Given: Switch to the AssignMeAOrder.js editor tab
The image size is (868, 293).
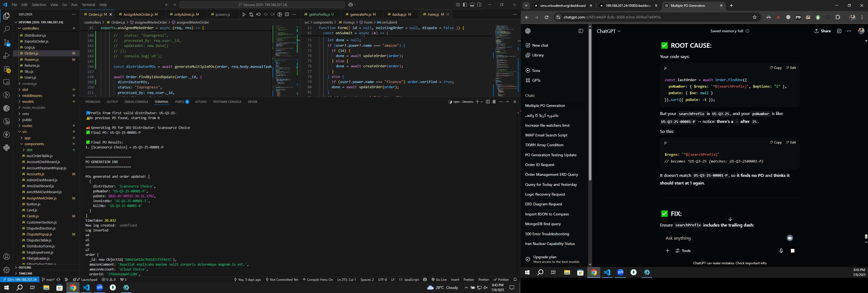Looking at the screenshot, I should pyautogui.click(x=138, y=14).
